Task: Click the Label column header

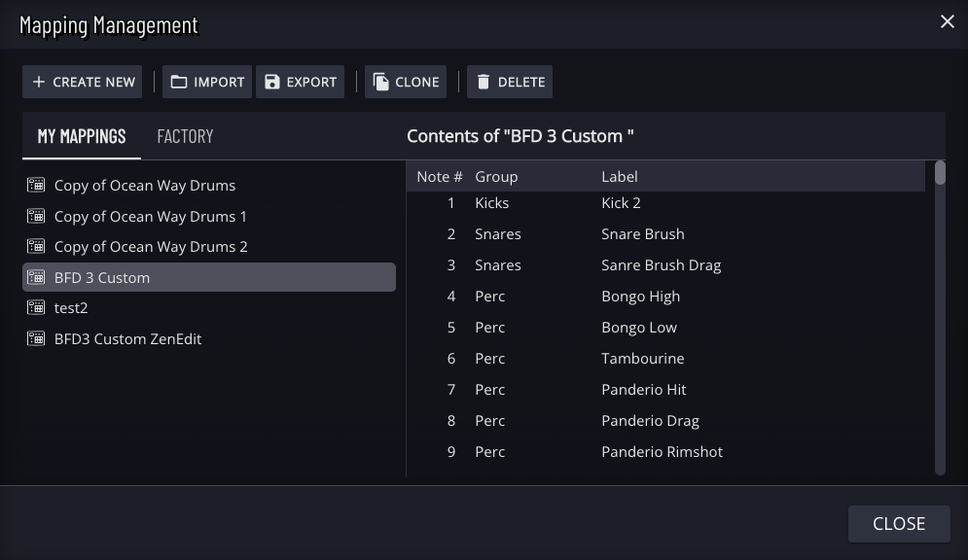Action: (620, 177)
